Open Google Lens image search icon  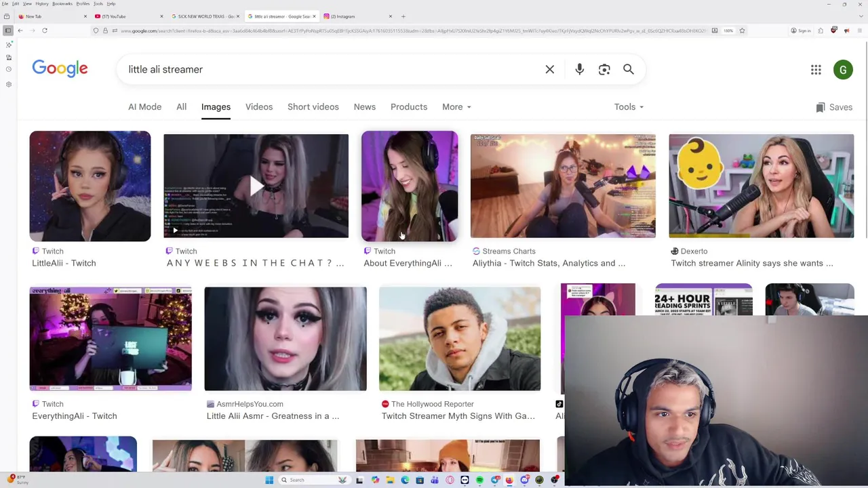(x=604, y=69)
